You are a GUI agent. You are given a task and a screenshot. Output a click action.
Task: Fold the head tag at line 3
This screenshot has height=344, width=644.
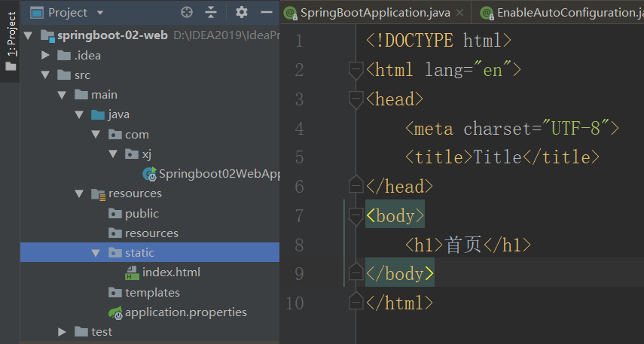(x=356, y=99)
